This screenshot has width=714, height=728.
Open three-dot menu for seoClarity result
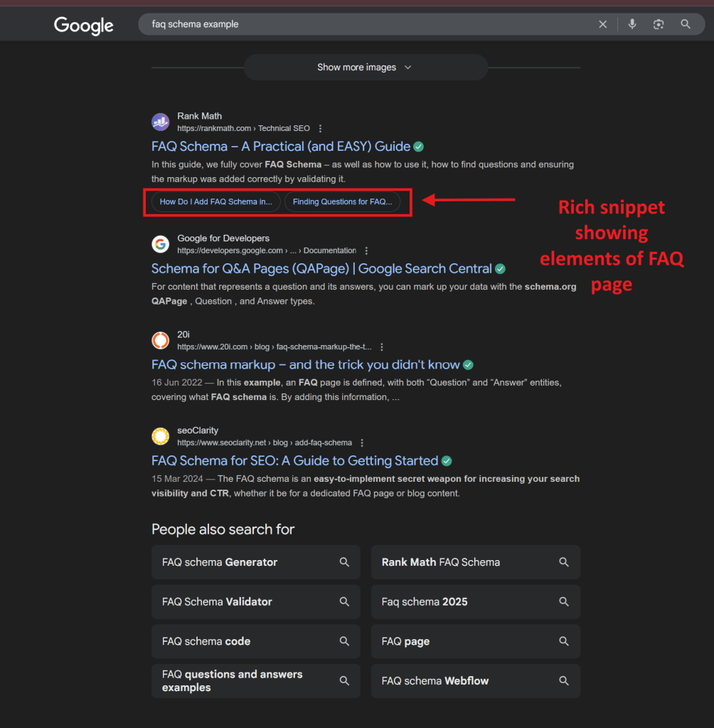click(x=362, y=443)
